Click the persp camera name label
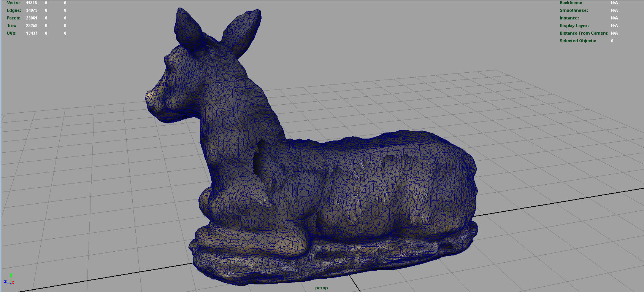The height and width of the screenshot is (292, 644). click(321, 288)
